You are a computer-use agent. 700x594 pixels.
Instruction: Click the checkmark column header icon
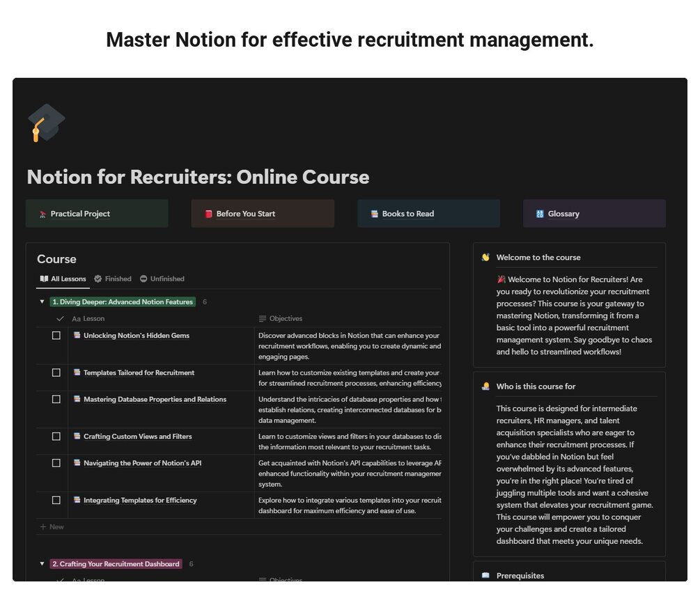[60, 319]
